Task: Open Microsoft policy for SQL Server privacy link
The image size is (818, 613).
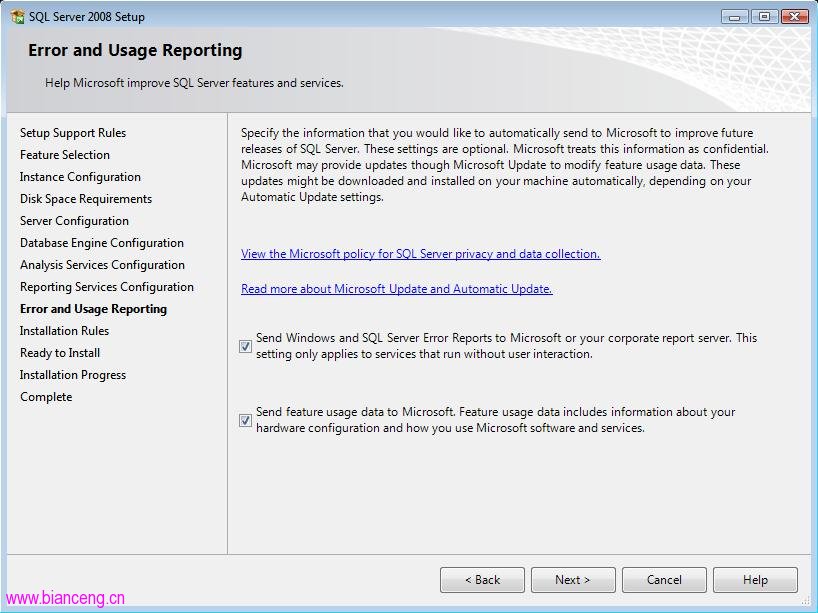Action: (x=420, y=254)
